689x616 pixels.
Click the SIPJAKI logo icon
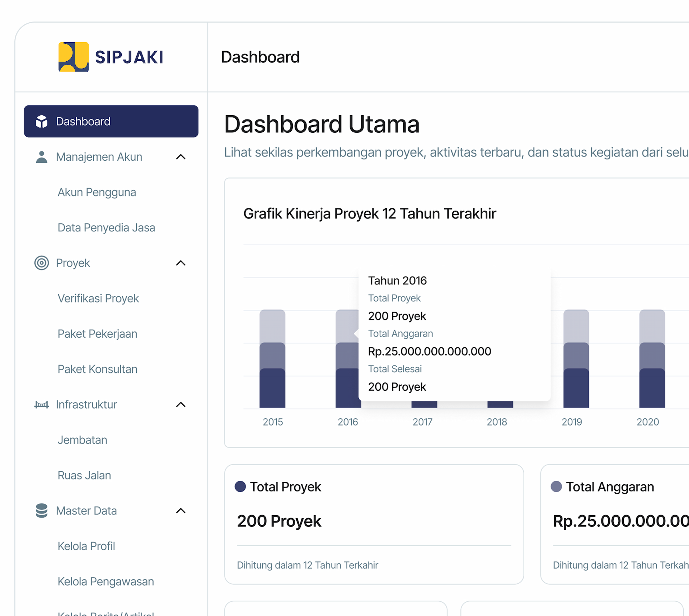point(73,57)
